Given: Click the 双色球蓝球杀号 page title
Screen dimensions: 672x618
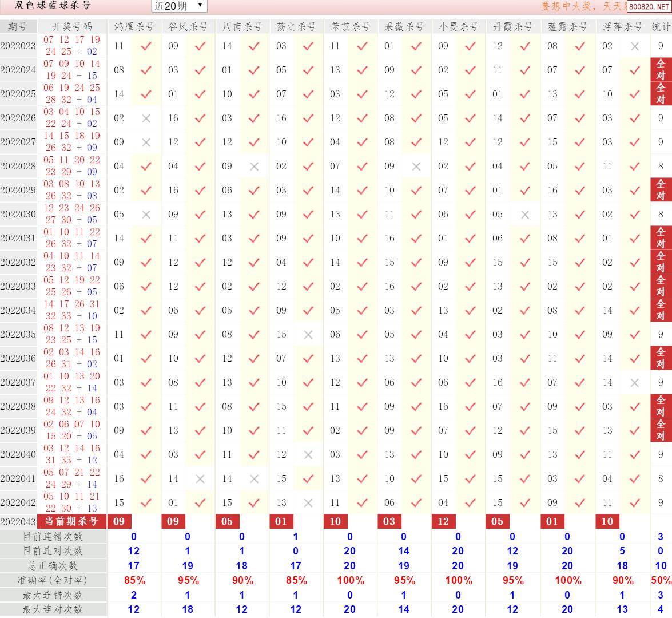Looking at the screenshot, I should tap(52, 6).
